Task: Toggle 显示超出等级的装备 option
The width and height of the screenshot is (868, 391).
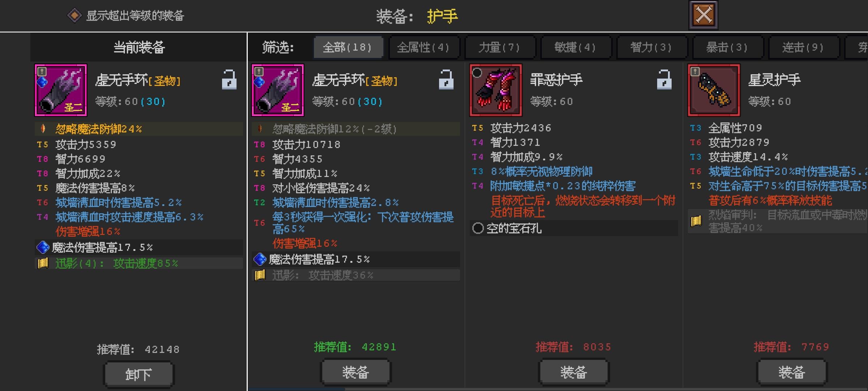Action: point(75,16)
